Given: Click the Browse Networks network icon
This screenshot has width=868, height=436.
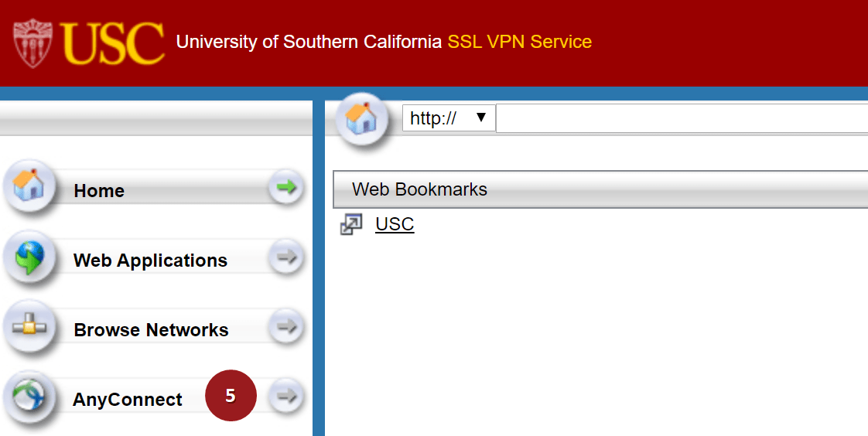Looking at the screenshot, I should pyautogui.click(x=29, y=328).
